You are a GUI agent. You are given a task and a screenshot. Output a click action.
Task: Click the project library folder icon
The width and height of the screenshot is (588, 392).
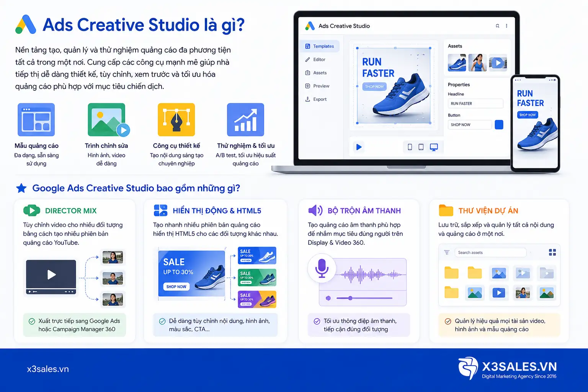(x=446, y=210)
